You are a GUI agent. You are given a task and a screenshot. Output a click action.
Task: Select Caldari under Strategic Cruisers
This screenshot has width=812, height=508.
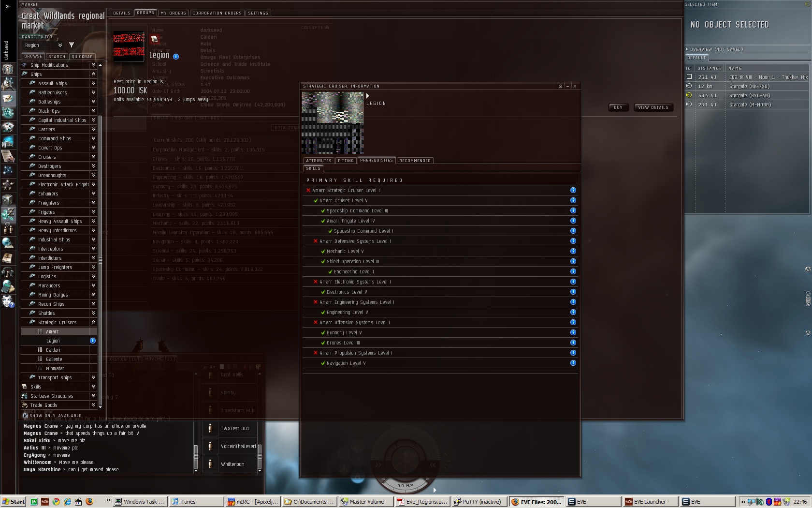click(59, 350)
